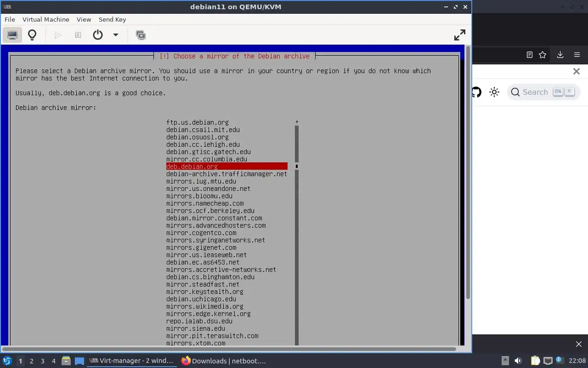Image resolution: width=588 pixels, height=368 pixels.
Task: Toggle light/dark theme sun icon
Action: (494, 92)
